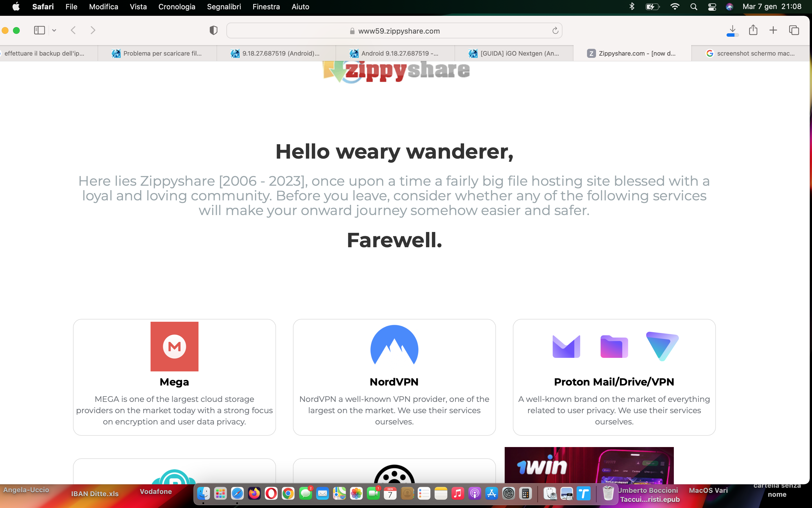
Task: Open a new tab with the plus button
Action: click(773, 30)
